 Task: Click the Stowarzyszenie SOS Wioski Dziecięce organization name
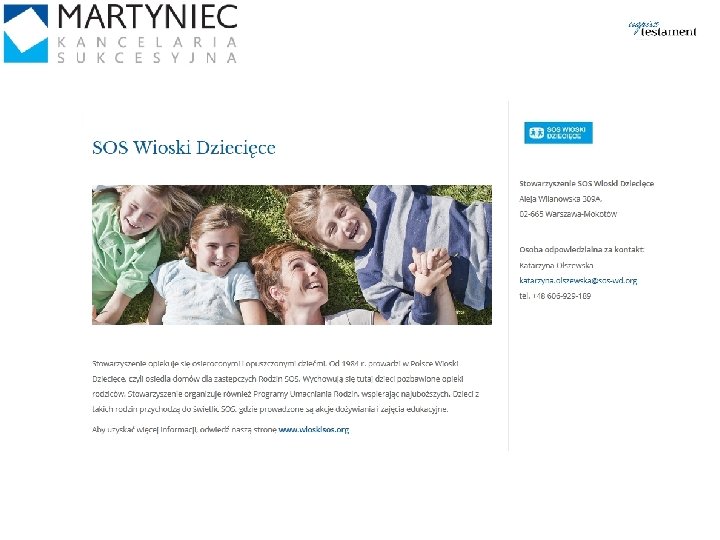586,184
